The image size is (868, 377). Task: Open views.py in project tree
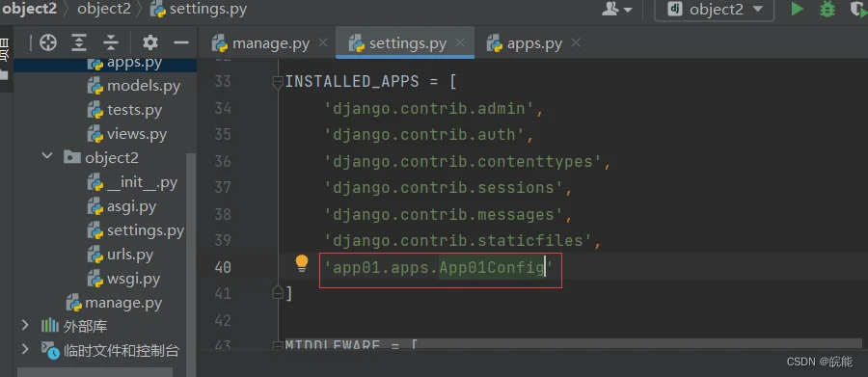(x=126, y=134)
